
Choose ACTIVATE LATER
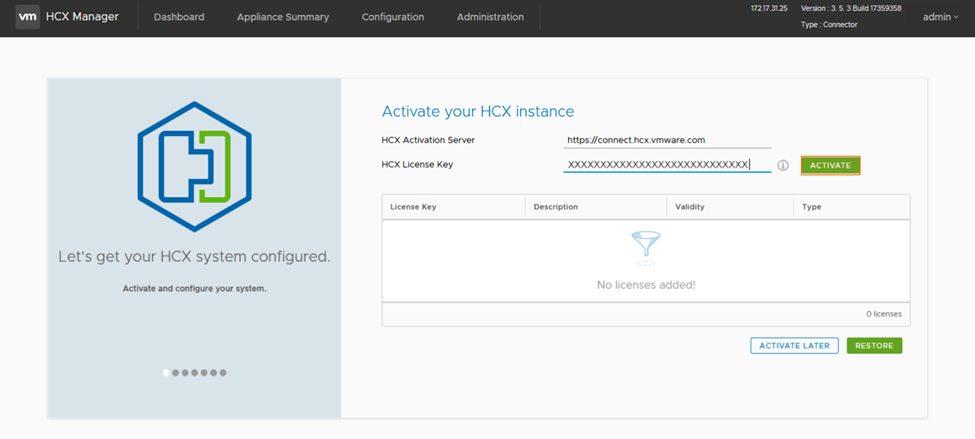[x=795, y=346]
